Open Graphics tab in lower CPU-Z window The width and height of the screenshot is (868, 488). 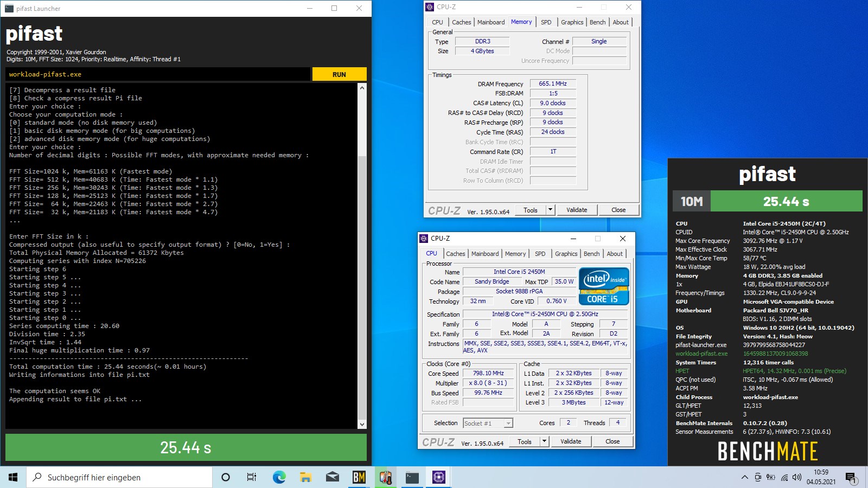566,254
